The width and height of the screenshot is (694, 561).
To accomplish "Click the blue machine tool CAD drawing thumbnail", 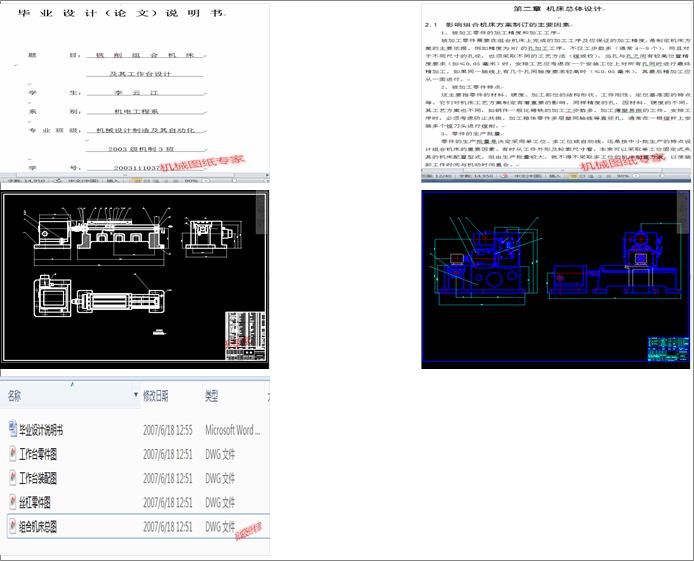I will 555,279.
